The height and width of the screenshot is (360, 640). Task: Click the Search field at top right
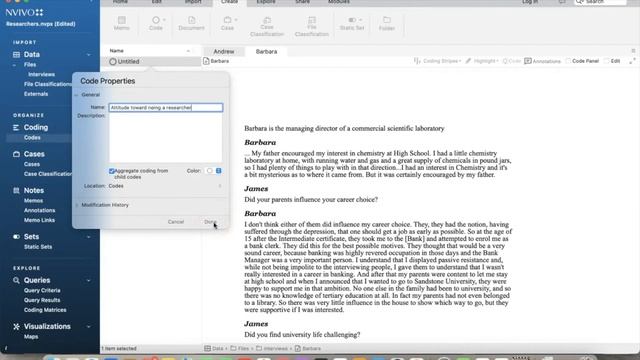(600, 2)
